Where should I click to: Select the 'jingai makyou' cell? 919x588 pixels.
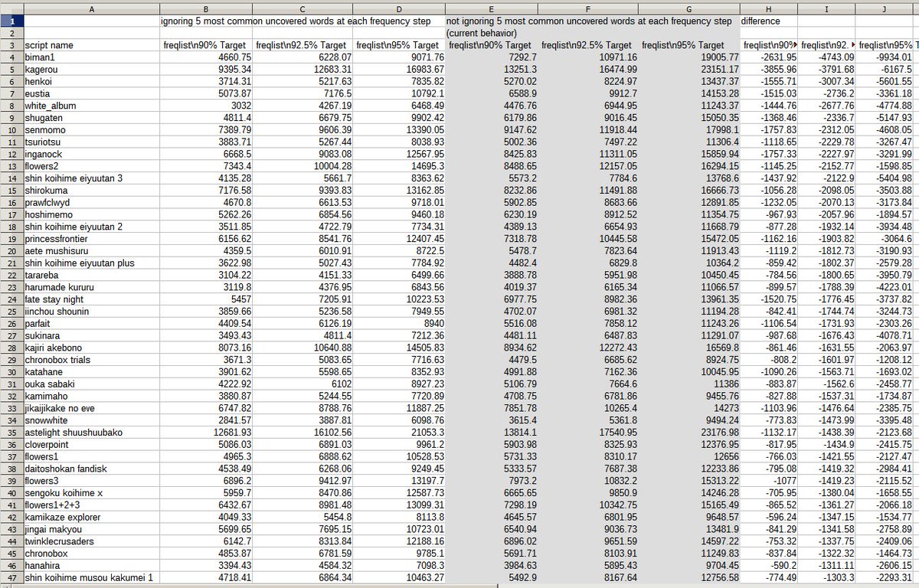pyautogui.click(x=91, y=529)
